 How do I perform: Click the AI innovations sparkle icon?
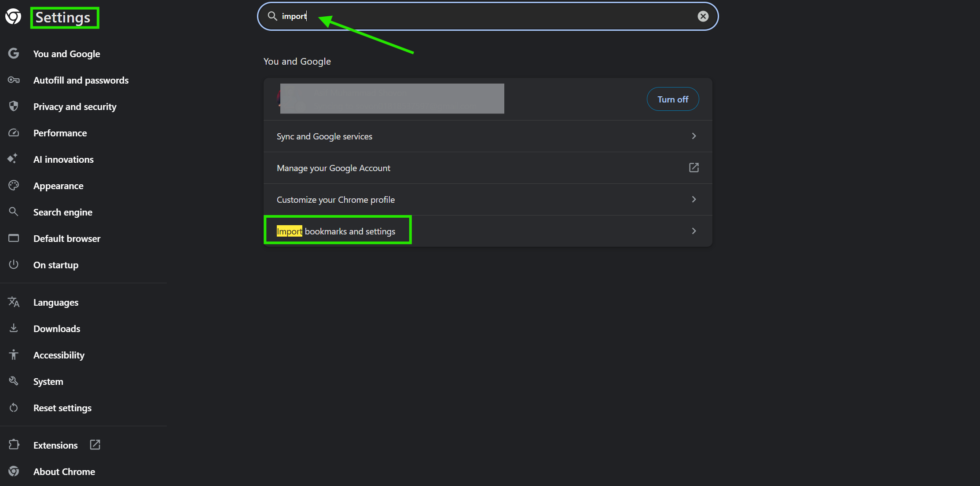(13, 159)
